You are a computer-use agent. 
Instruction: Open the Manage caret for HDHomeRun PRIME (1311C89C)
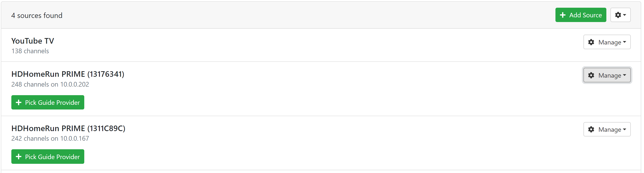(x=625, y=130)
